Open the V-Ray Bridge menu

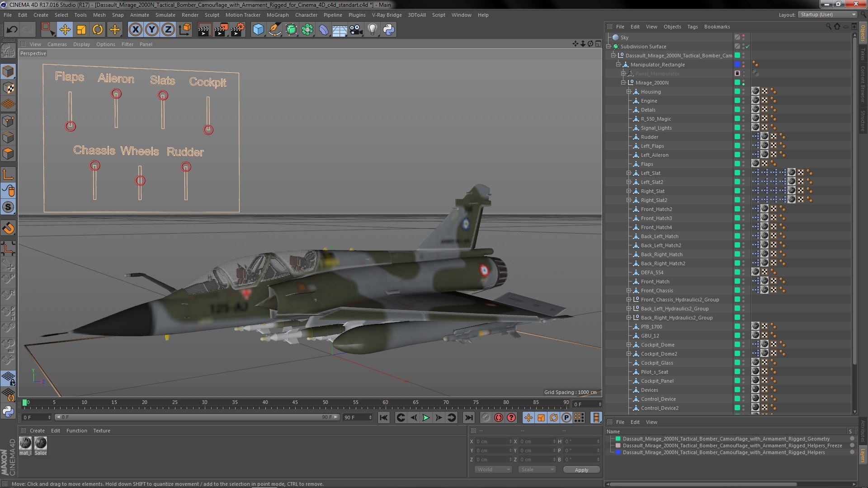click(387, 15)
